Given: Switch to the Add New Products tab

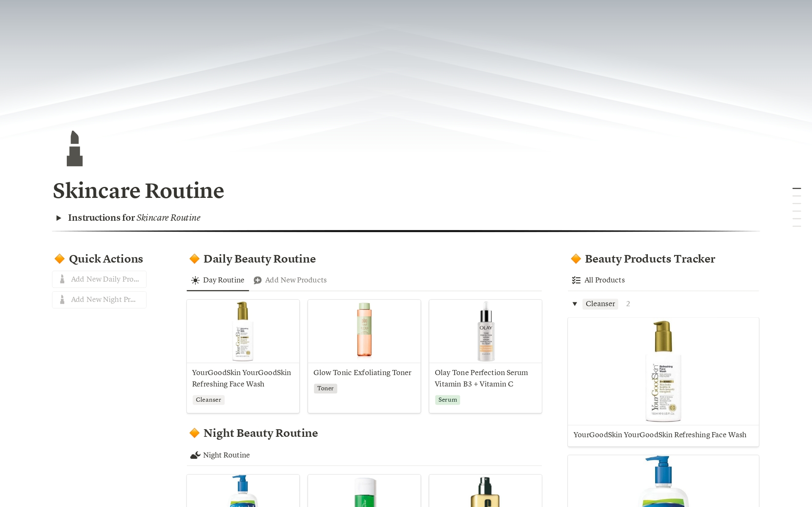Looking at the screenshot, I should (295, 280).
